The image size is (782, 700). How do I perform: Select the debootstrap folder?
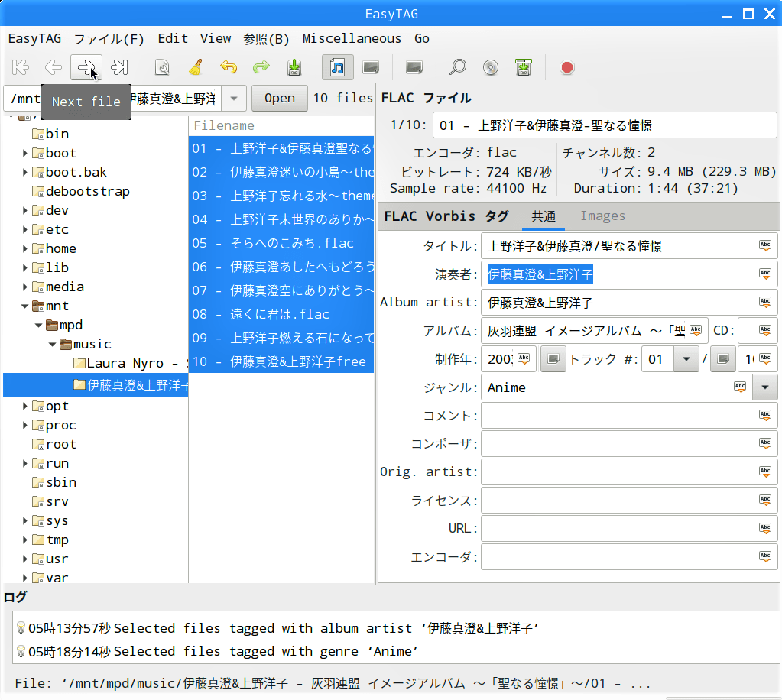tap(81, 192)
